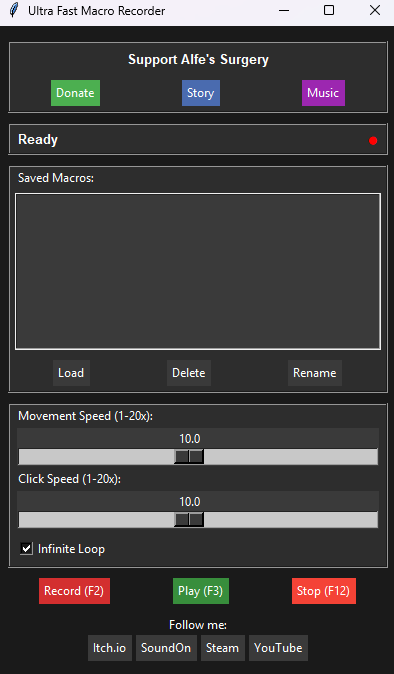394x674 pixels.
Task: Click the feather app icon in title bar
Action: coord(14,10)
